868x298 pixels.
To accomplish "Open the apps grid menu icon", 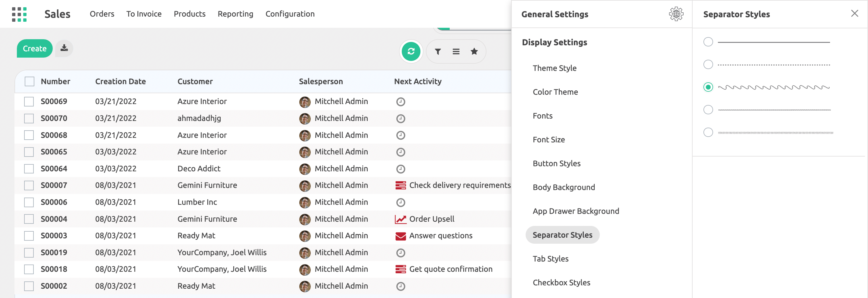I will pos(19,14).
